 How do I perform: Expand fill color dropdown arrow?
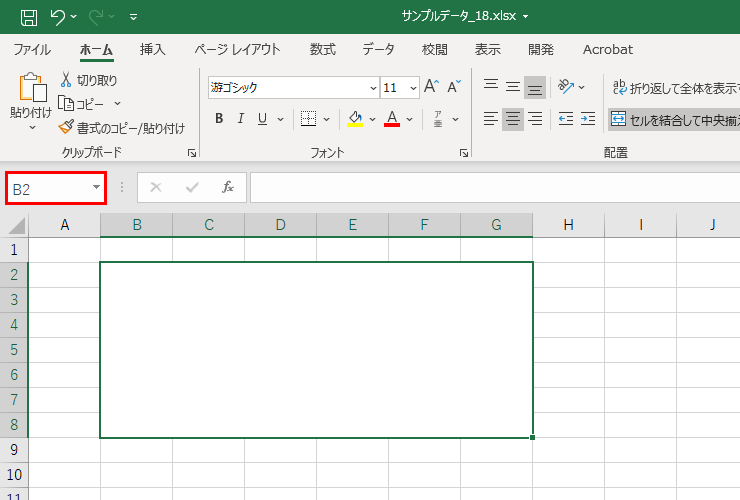click(372, 119)
